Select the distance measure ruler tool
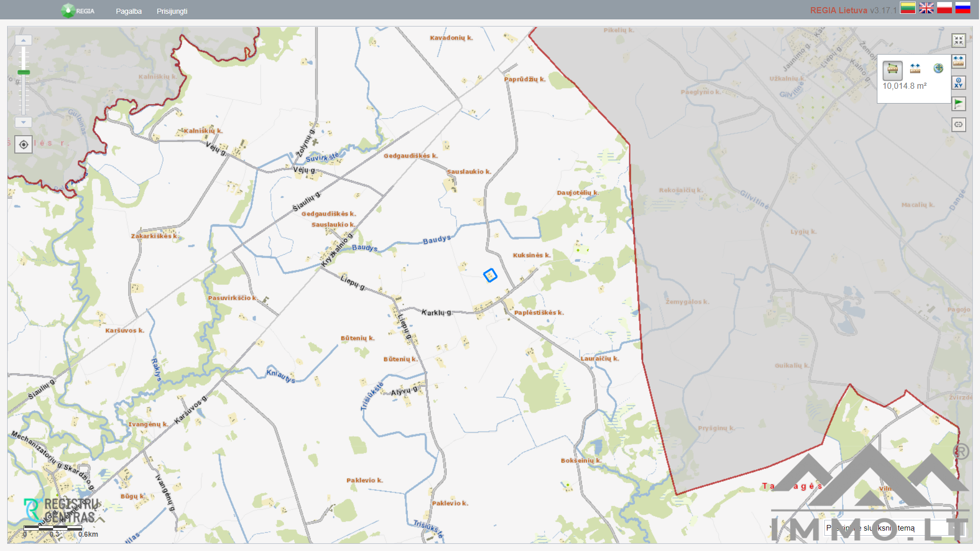This screenshot has height=551, width=980. [x=915, y=68]
